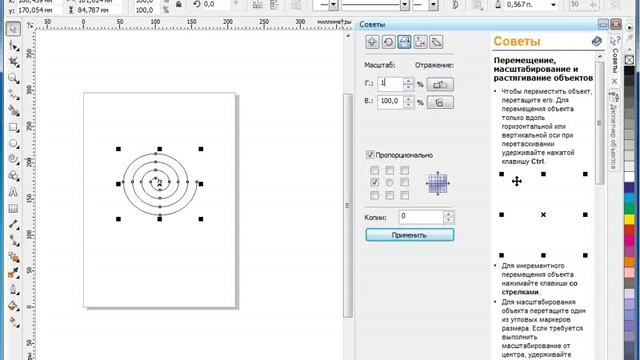This screenshot has width=640, height=360.
Task: Select the Freehand curve tool
Action: pyautogui.click(x=13, y=95)
